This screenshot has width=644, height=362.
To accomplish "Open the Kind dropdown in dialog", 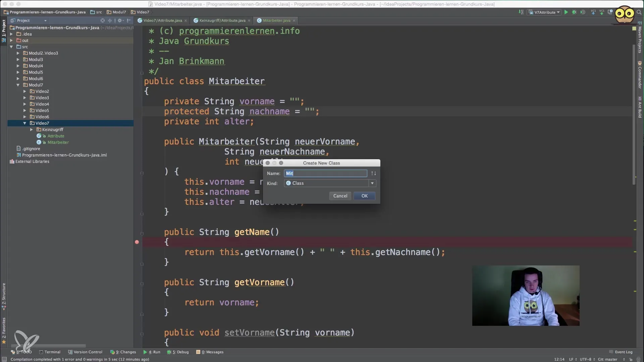I will [372, 183].
